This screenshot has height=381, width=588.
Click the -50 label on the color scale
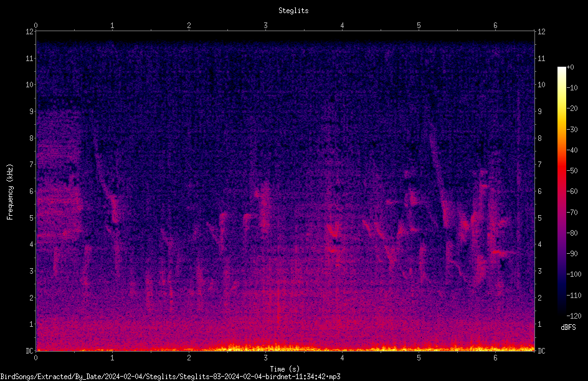572,170
